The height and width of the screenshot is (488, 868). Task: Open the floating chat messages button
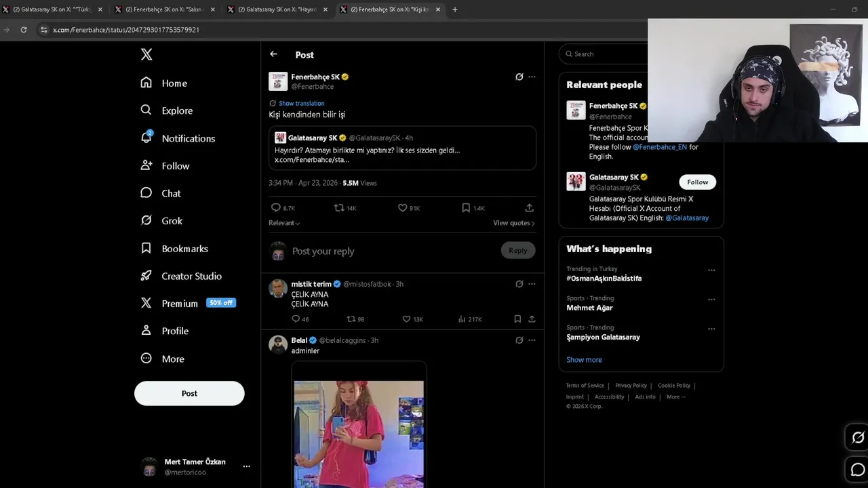(857, 470)
